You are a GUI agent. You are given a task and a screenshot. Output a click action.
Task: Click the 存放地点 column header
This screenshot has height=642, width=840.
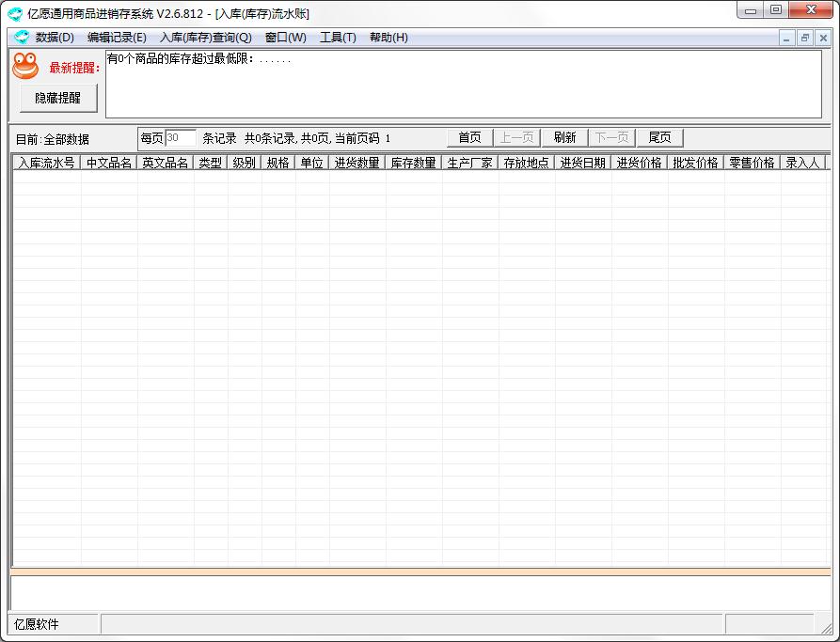(x=526, y=163)
